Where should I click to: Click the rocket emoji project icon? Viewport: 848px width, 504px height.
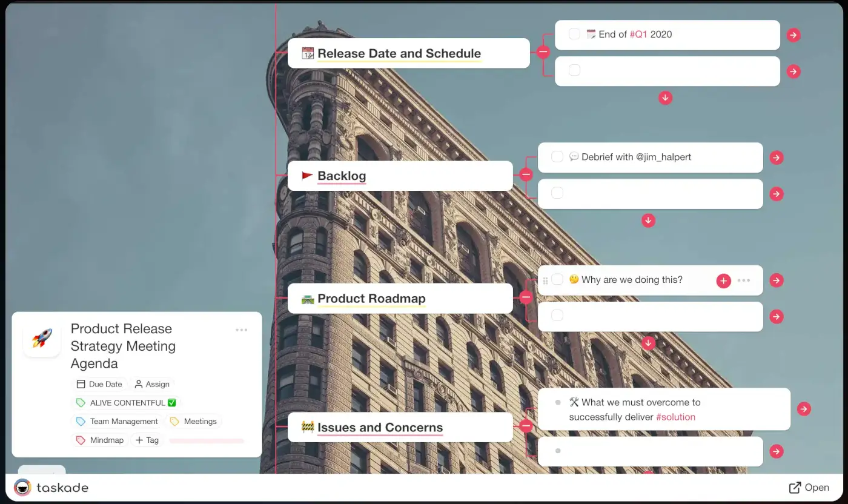(x=41, y=338)
